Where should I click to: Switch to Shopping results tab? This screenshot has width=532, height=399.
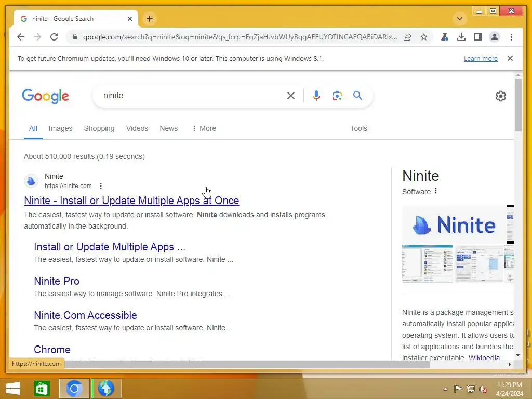99,129
